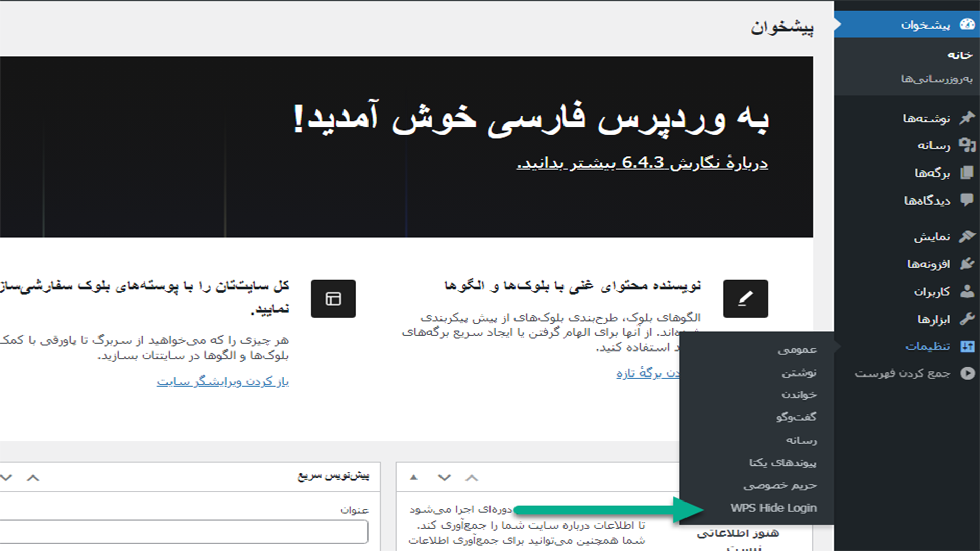980x551 pixels.
Task: Click the Media (رسانه) sidebar icon
Action: coord(967,145)
